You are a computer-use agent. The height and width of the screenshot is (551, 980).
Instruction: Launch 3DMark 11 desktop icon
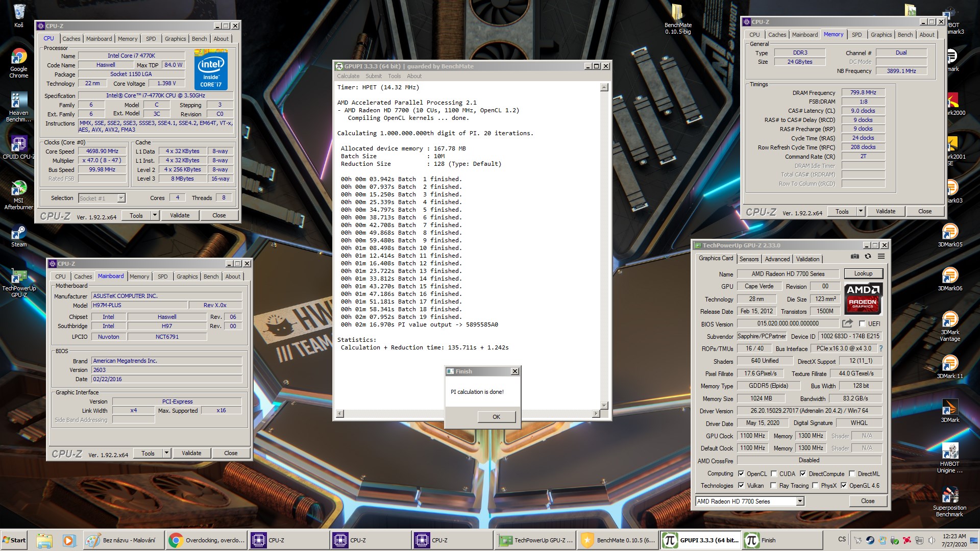(x=950, y=367)
